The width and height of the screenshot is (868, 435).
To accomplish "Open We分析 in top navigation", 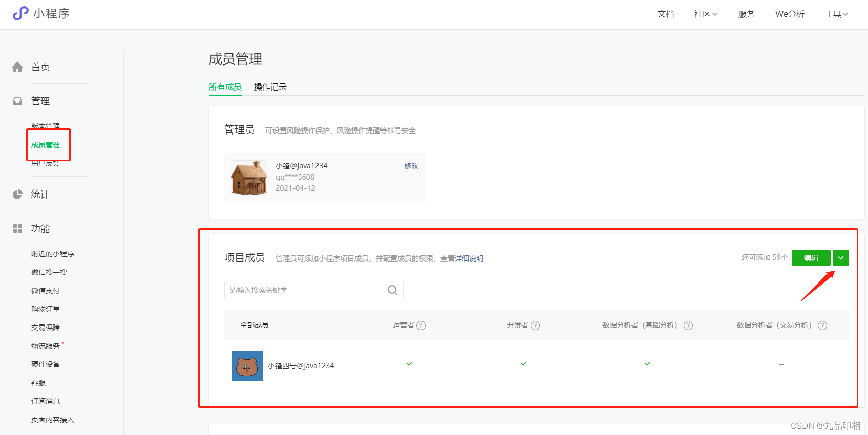I will 790,14.
